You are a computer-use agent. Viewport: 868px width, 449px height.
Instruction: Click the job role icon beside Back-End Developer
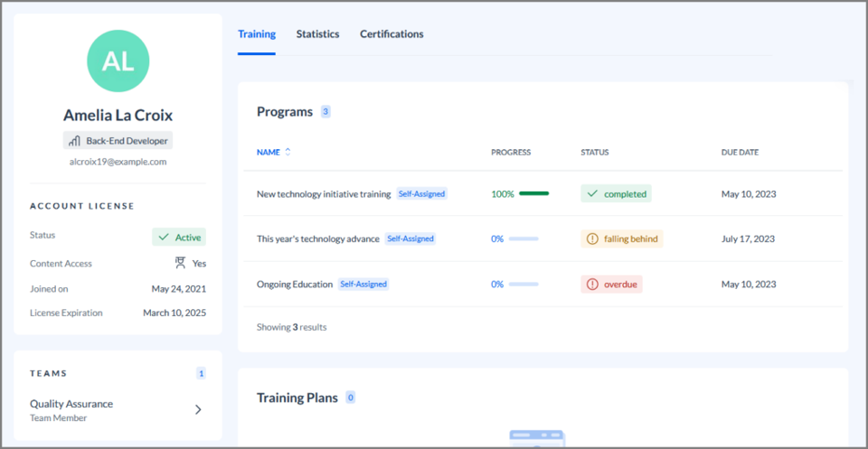point(74,140)
